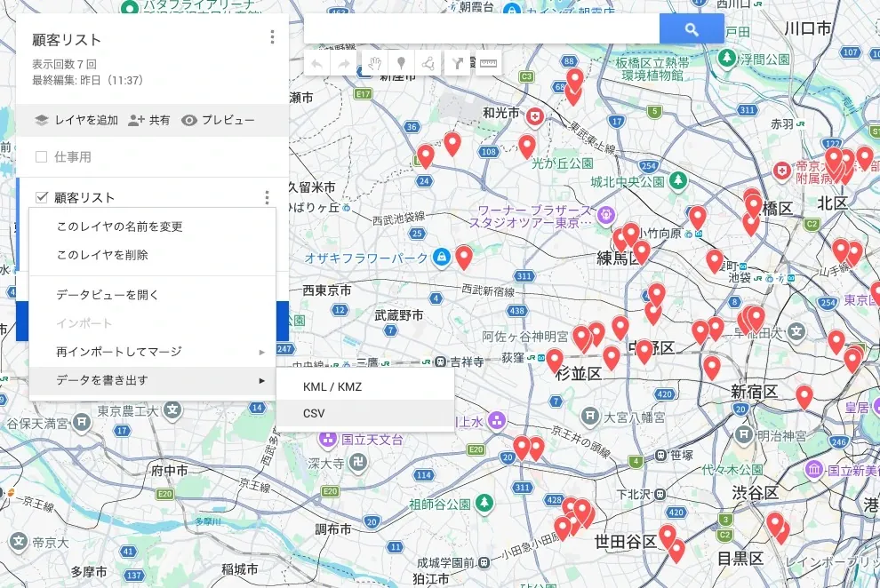Click the blue search magnifier button

pyautogui.click(x=692, y=29)
